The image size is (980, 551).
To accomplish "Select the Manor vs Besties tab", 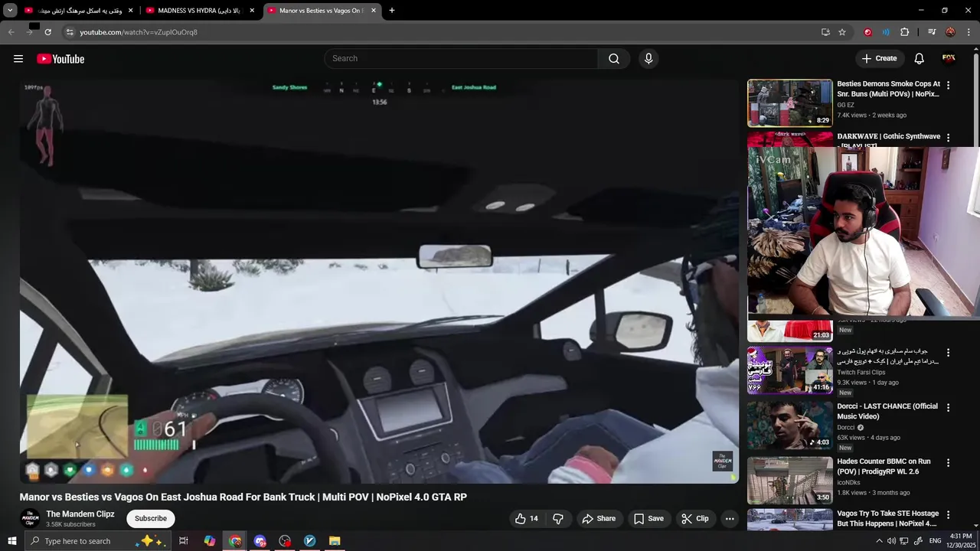I will 322,11.
